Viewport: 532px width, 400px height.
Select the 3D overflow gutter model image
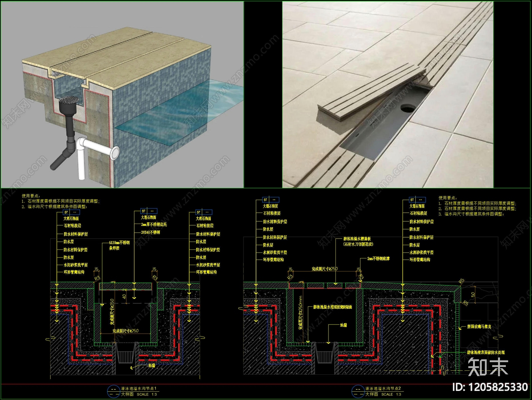122,94
